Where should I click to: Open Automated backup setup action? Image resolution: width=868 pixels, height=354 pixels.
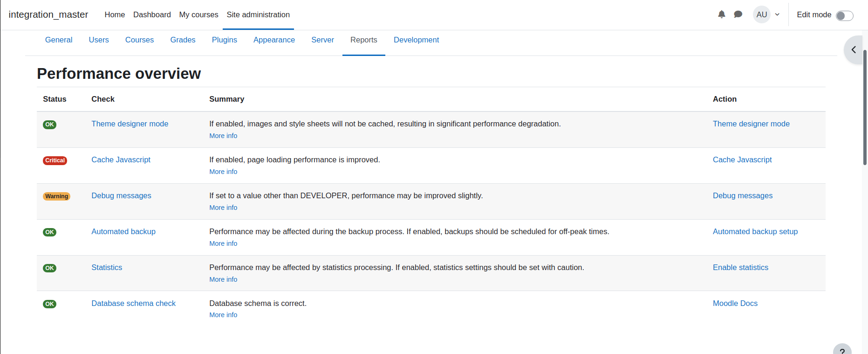755,232
